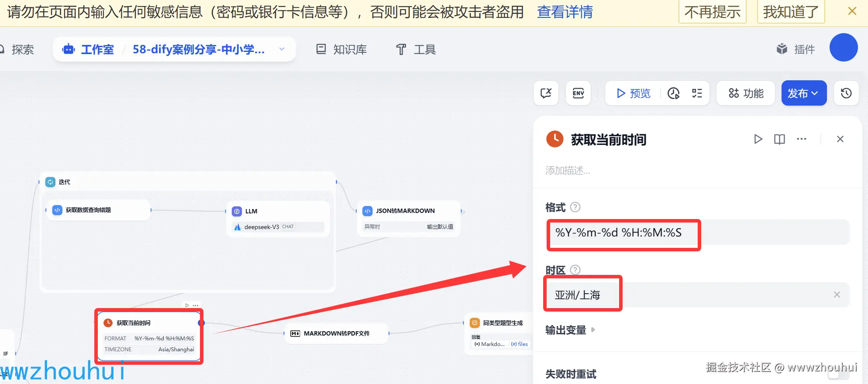The image size is (868, 384).
Task: Click the 不再提示 button
Action: pyautogui.click(x=713, y=12)
